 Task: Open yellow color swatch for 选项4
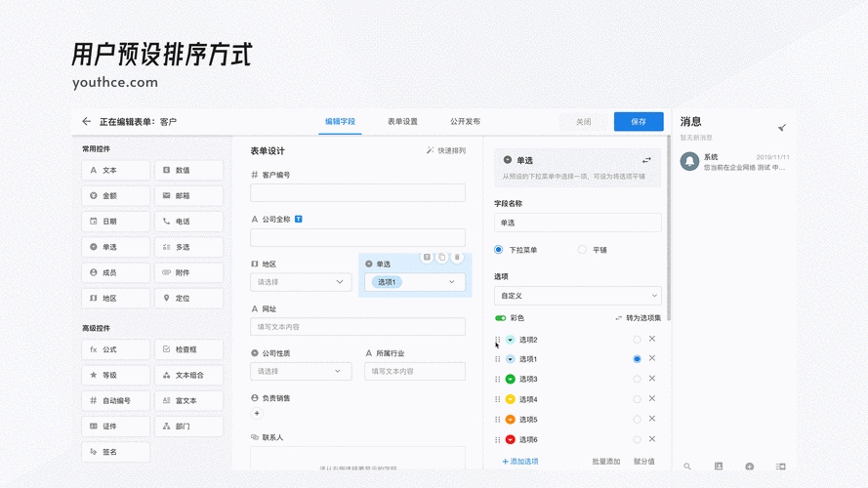pyautogui.click(x=511, y=399)
